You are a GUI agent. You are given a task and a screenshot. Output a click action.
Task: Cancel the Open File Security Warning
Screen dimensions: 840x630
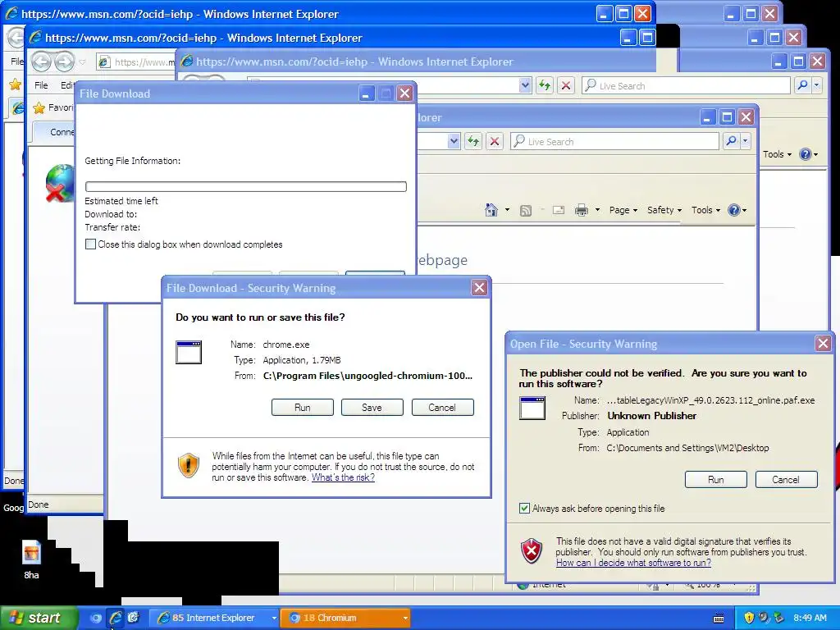pos(786,479)
